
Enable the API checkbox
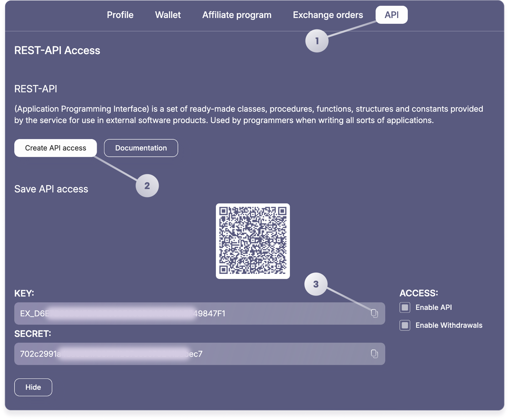(405, 307)
